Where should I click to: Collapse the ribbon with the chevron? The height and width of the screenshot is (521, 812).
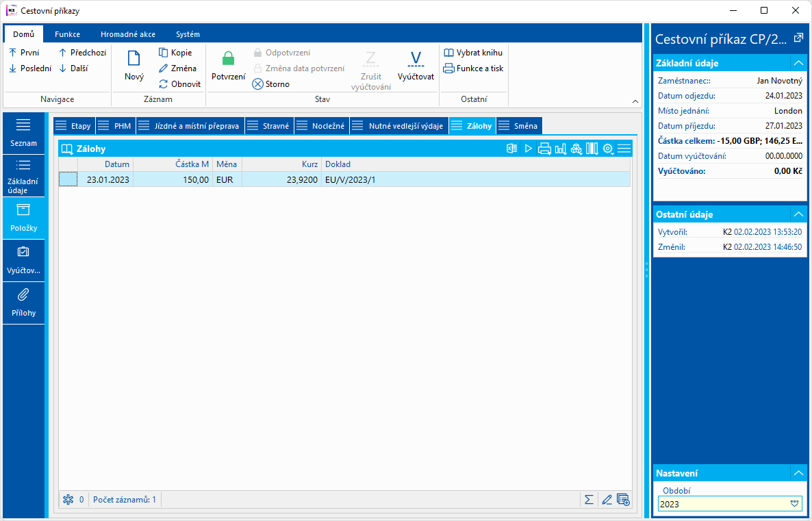[x=635, y=101]
